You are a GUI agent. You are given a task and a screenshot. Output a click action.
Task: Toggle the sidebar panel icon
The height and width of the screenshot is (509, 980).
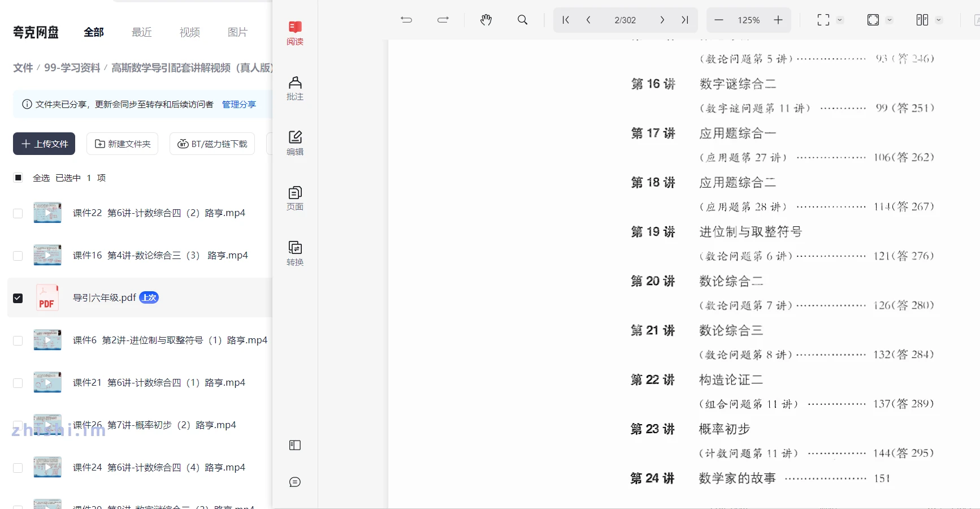(295, 445)
